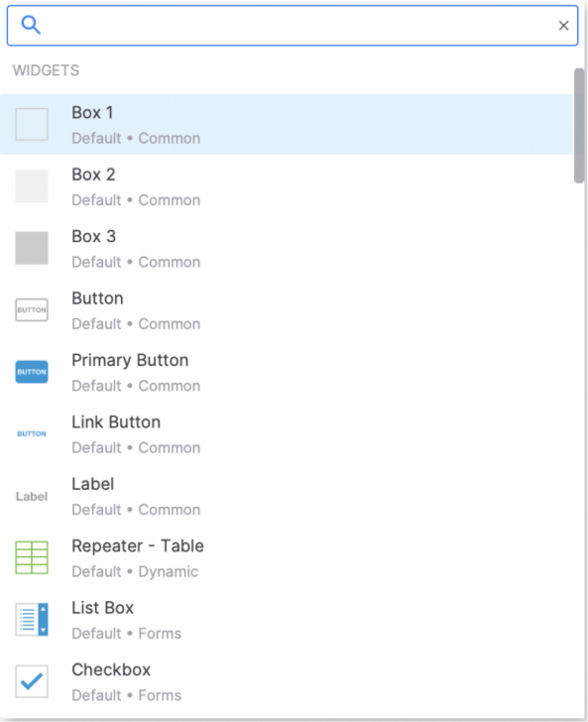Select the green Repeater Table icon
588x722 pixels.
(32, 557)
